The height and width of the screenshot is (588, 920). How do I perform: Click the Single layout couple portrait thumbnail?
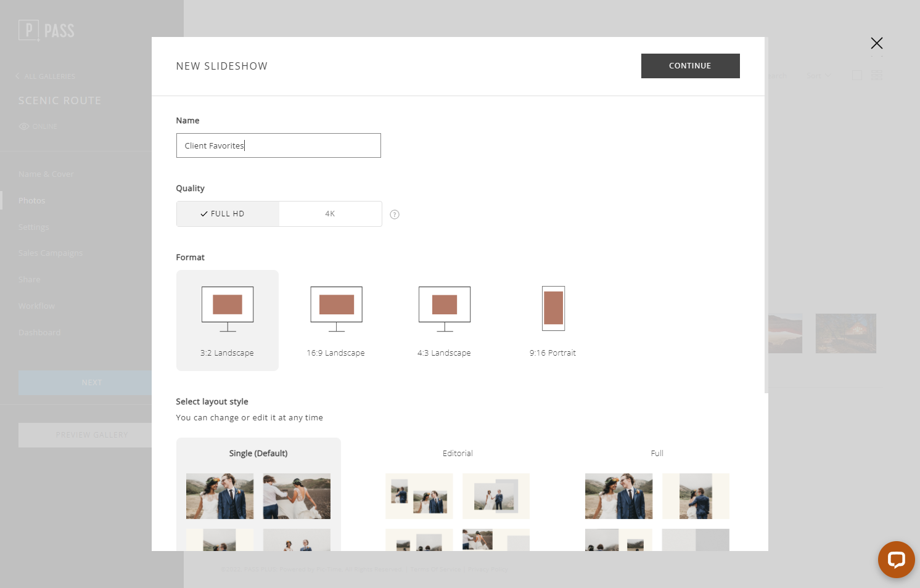tap(220, 496)
